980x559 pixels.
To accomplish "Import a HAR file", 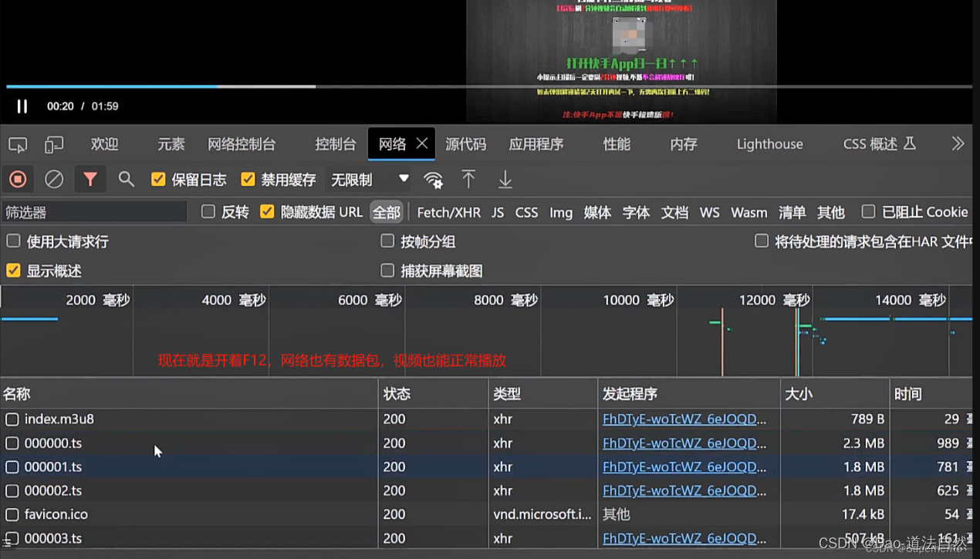I will [468, 179].
